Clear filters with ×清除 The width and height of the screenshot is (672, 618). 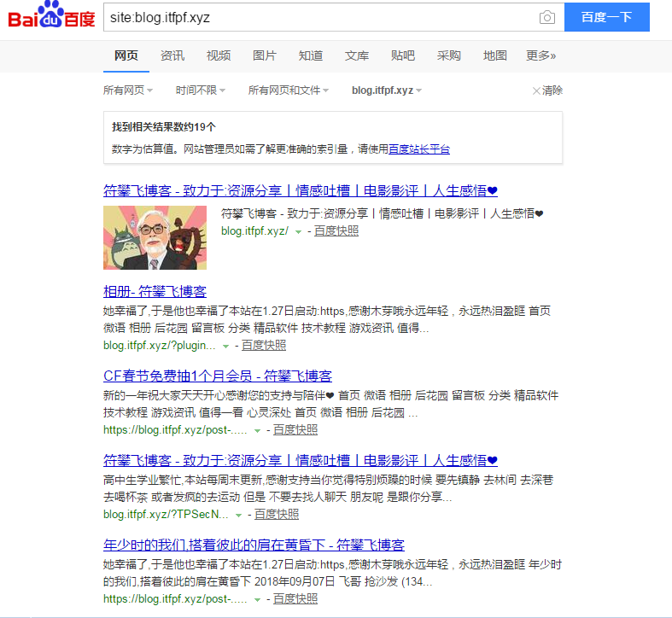[x=547, y=90]
